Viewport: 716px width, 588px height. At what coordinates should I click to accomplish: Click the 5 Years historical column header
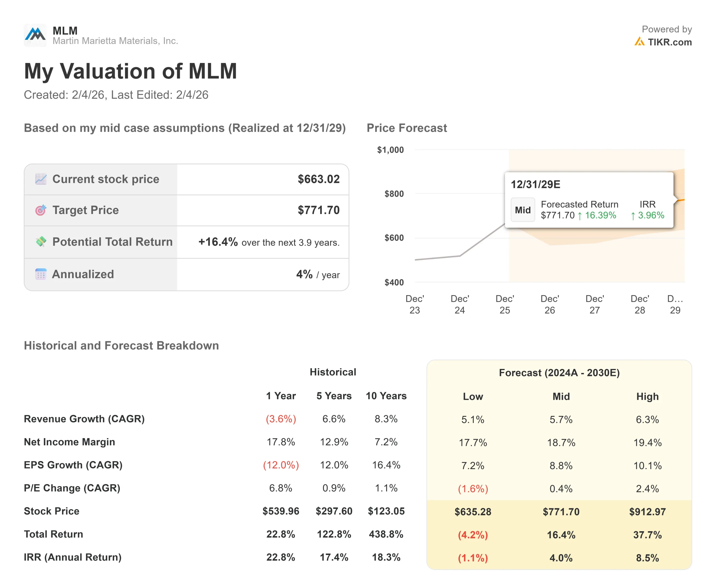click(334, 396)
